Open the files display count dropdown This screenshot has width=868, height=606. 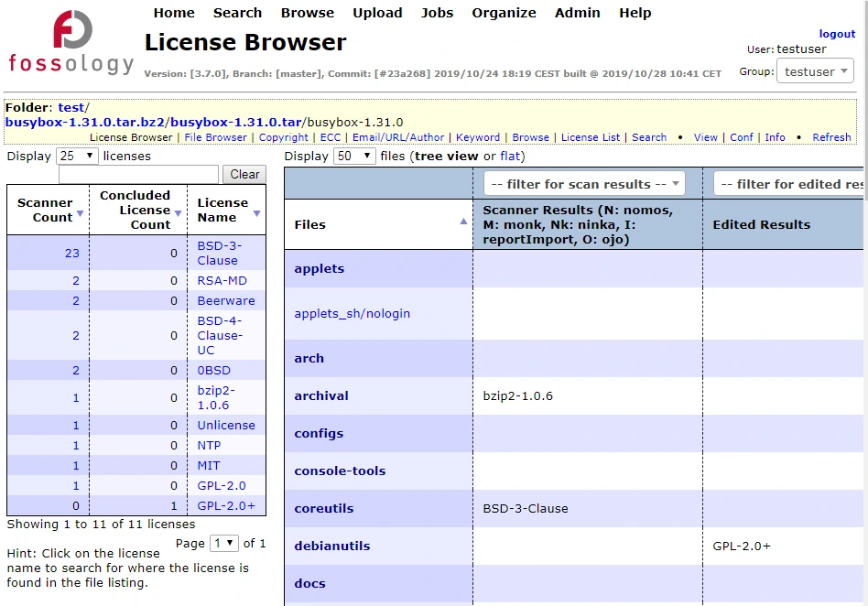pyautogui.click(x=354, y=156)
